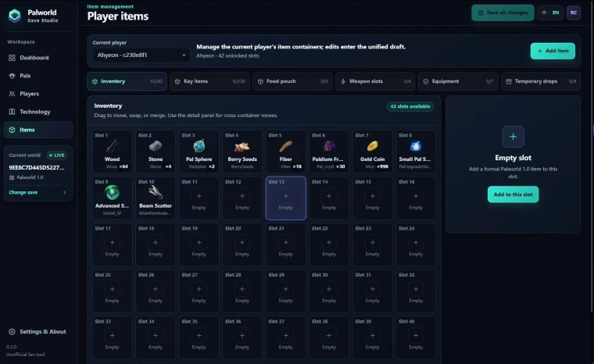Select the Advanced Shield item in Slot 9

click(x=112, y=198)
